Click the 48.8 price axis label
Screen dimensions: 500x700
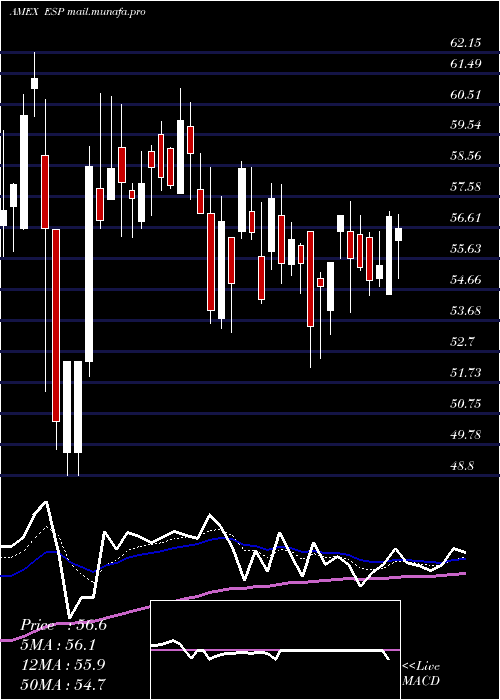pos(462,466)
